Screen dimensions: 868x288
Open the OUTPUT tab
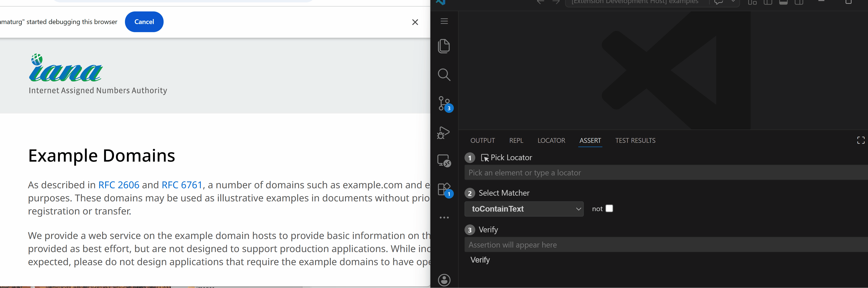tap(482, 141)
